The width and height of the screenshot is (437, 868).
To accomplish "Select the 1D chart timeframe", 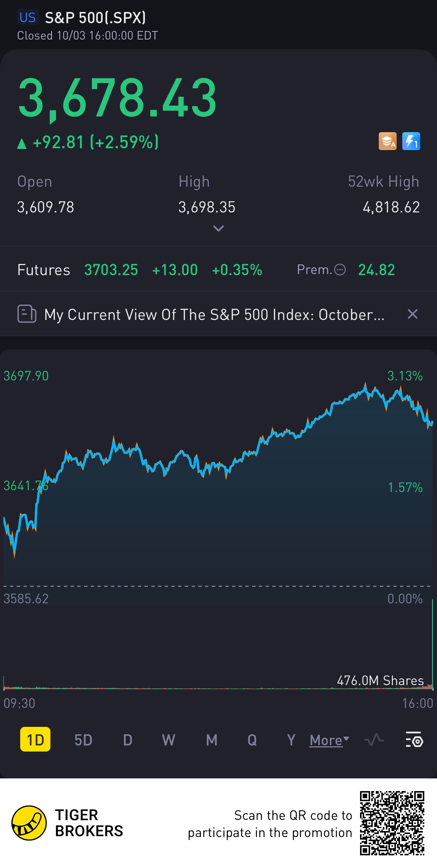I will click(35, 740).
